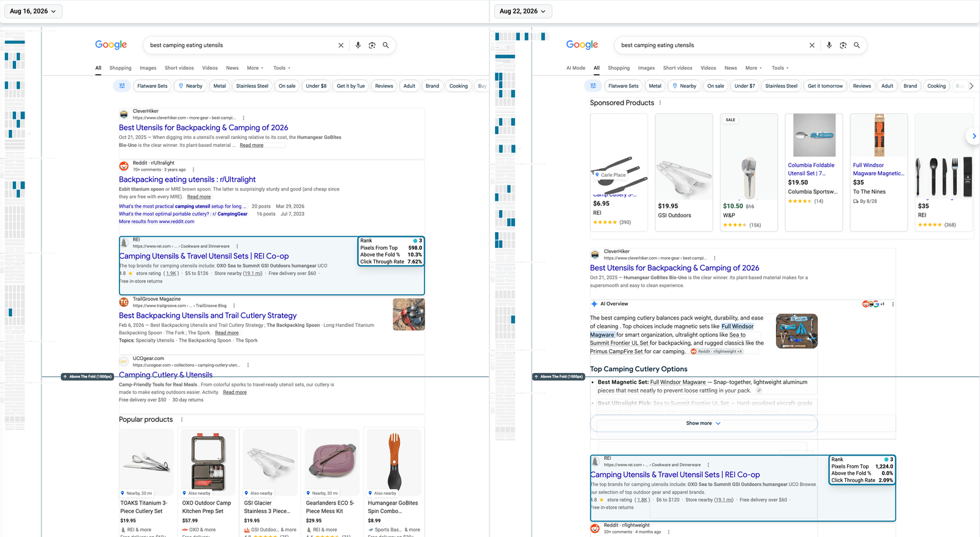Expand the Tools menu in the Aug 22 pane
The image size is (980, 537).
click(780, 68)
